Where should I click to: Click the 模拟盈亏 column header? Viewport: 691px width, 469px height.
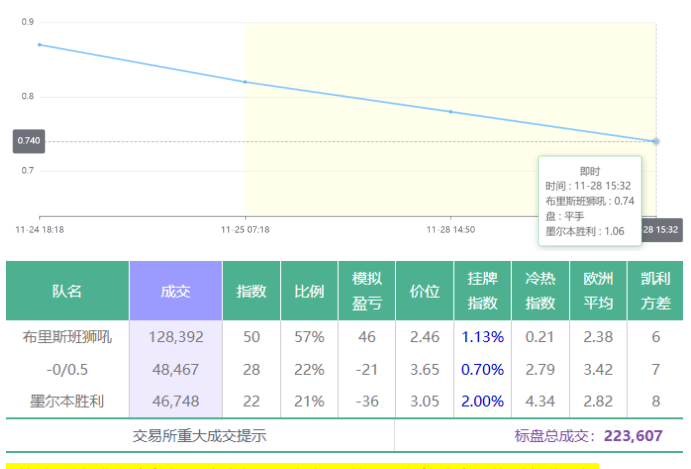(367, 291)
